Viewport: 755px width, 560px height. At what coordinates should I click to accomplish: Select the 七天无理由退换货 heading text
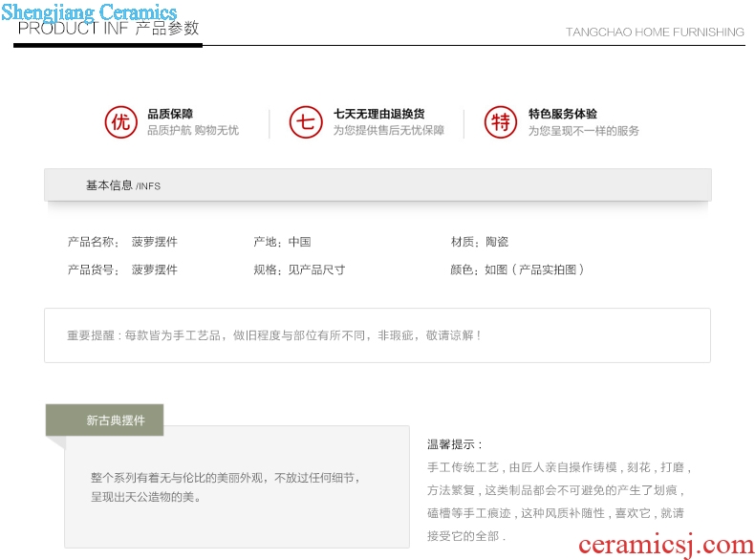click(x=378, y=115)
